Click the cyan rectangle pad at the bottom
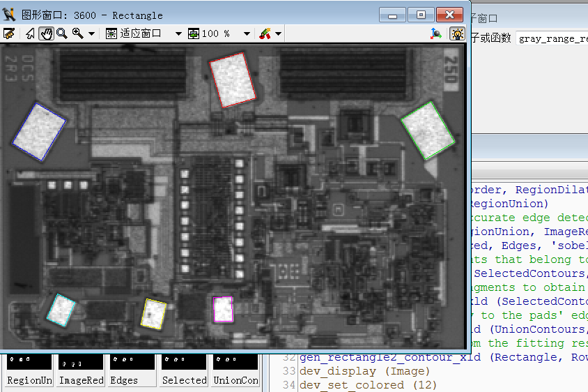Viewport: 588px width, 392px height. 61,310
